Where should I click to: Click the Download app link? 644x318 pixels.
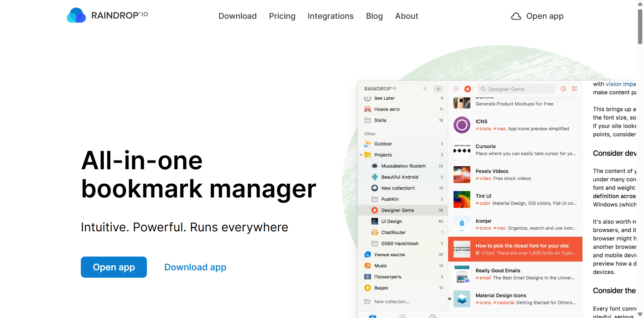[195, 267]
